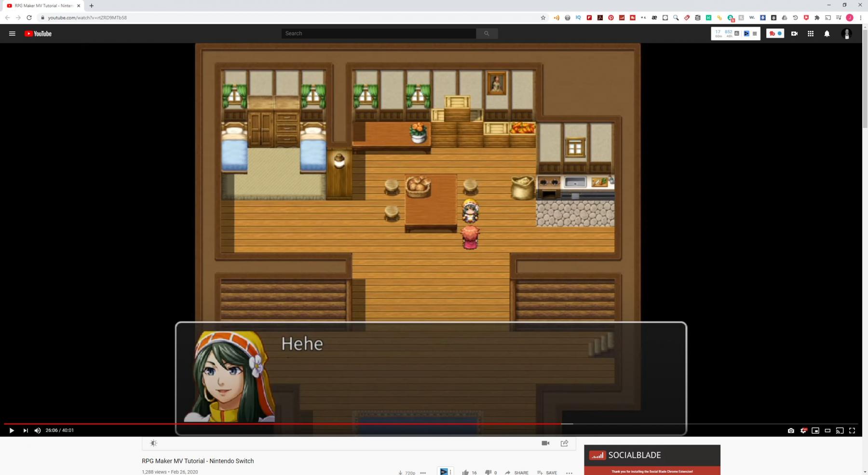
Task: Click the search magnifier button
Action: pos(487,33)
